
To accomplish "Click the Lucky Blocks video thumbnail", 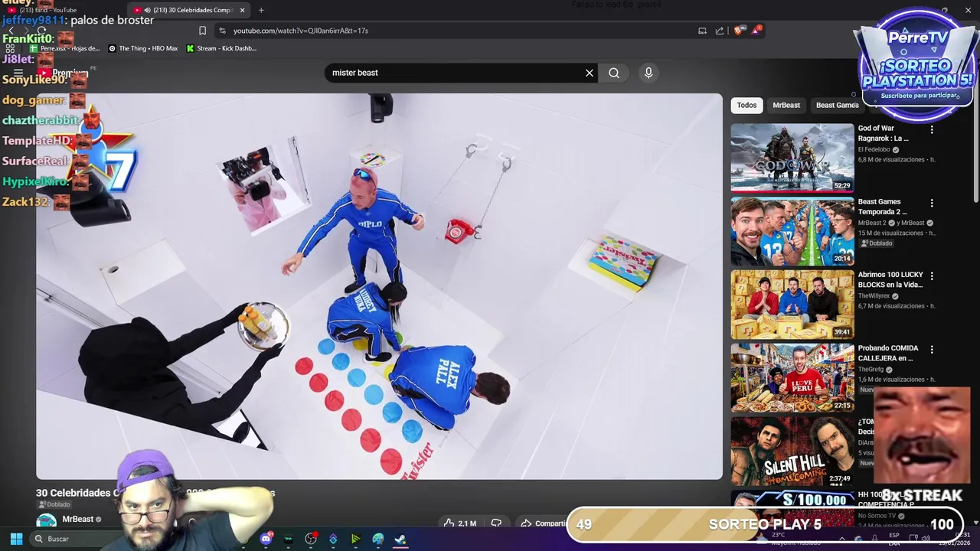I will tap(792, 304).
